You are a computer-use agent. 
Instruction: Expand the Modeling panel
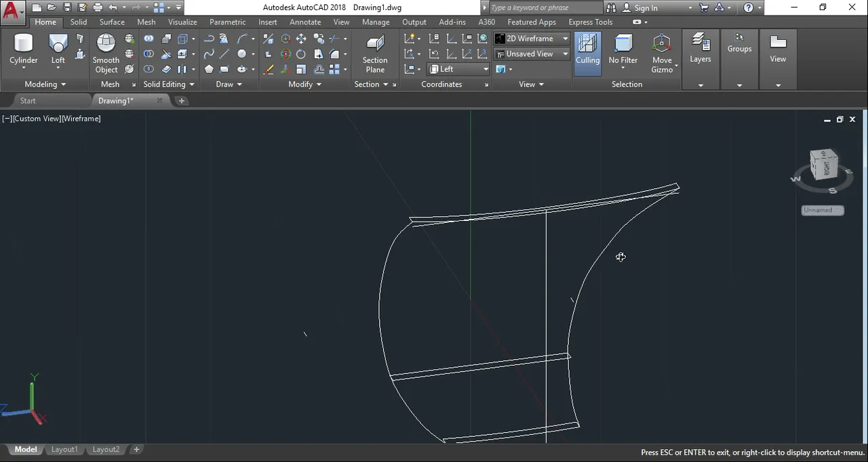[45, 85]
